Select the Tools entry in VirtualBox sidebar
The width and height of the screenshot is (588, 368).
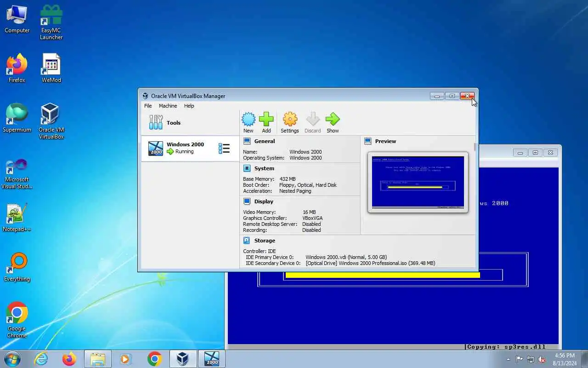click(190, 123)
